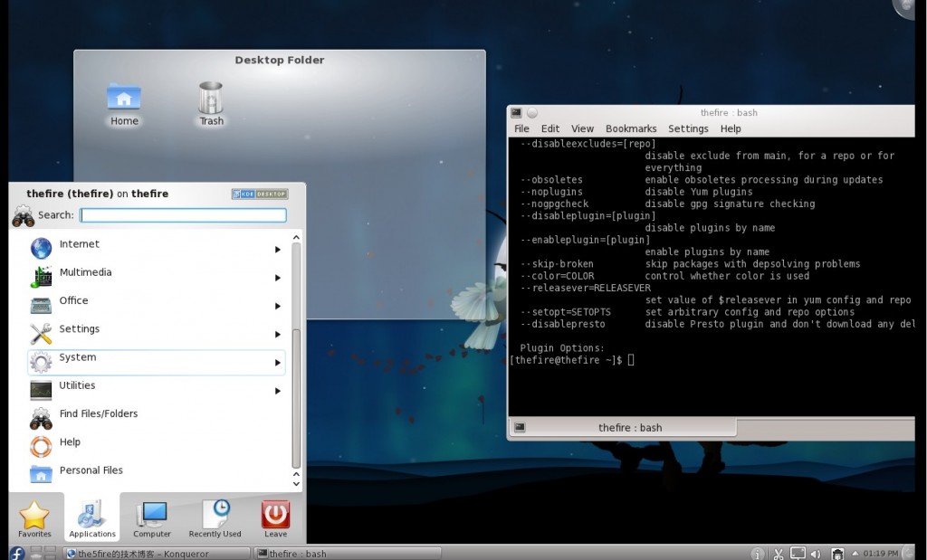Expand the Office category
This screenshot has width=927, height=560.
277,306
